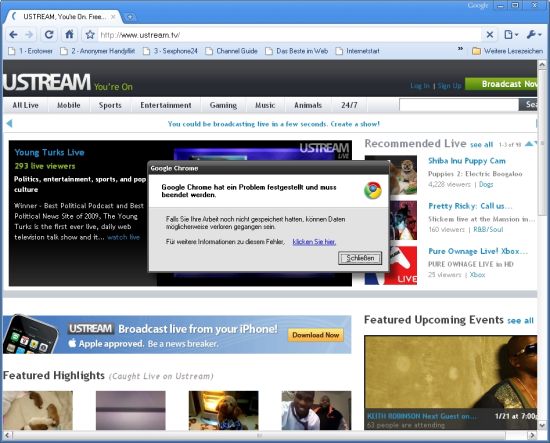Viewport: 550px width, 443px height.
Task: Click the R&B/Soul category link
Action: (488, 230)
